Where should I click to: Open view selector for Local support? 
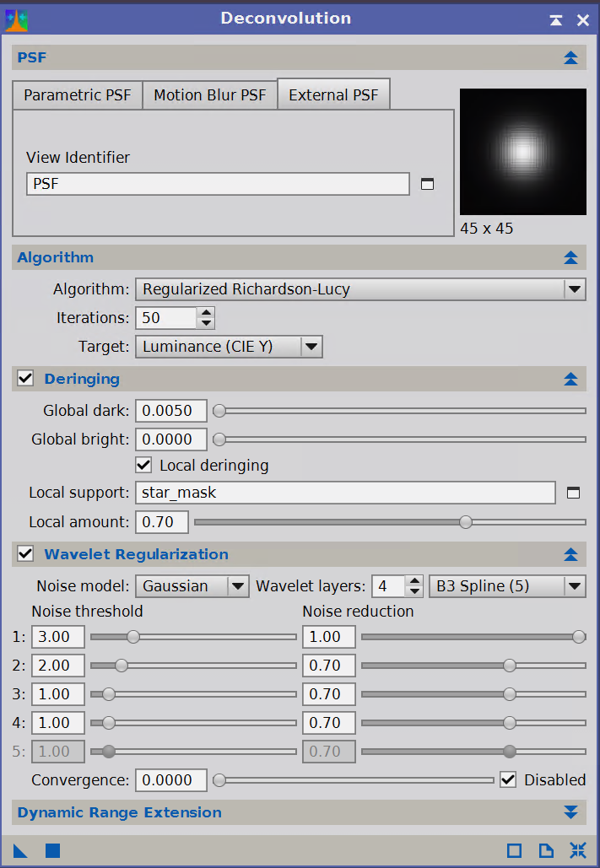tap(573, 493)
